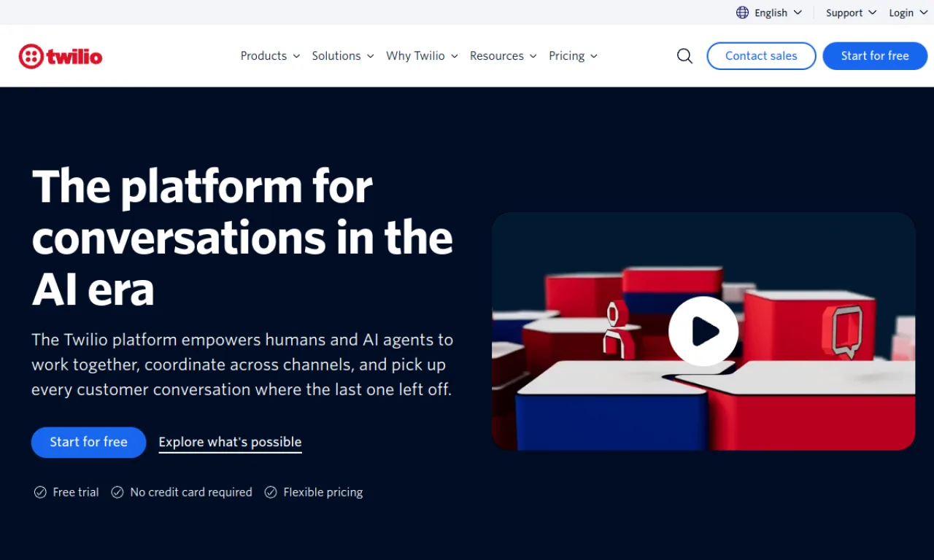Click the chat bubble icon on the red cube

click(x=843, y=332)
